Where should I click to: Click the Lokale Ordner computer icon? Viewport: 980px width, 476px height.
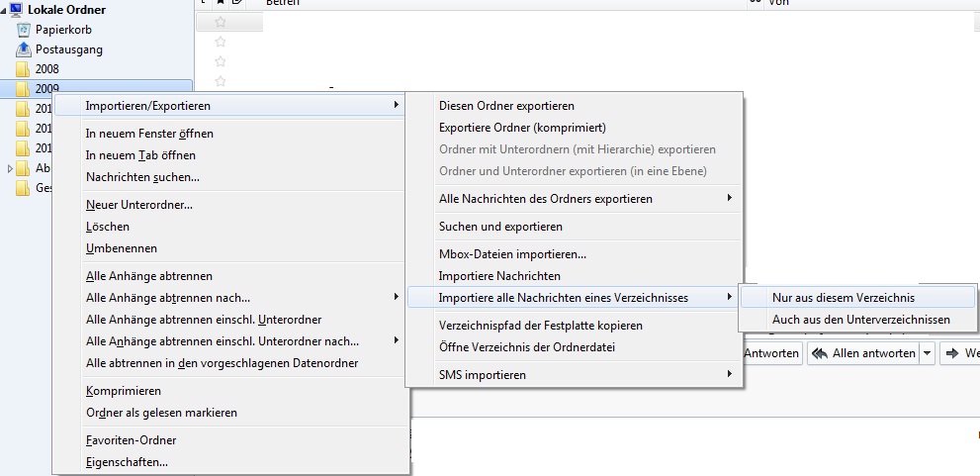pyautogui.click(x=16, y=10)
